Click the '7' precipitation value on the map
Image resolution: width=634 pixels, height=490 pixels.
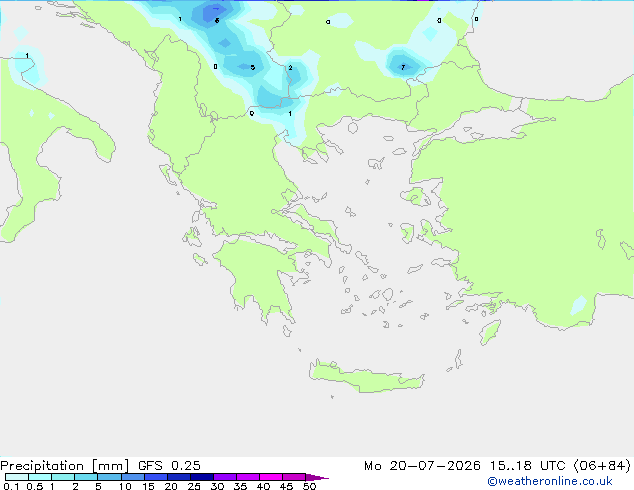(403, 67)
